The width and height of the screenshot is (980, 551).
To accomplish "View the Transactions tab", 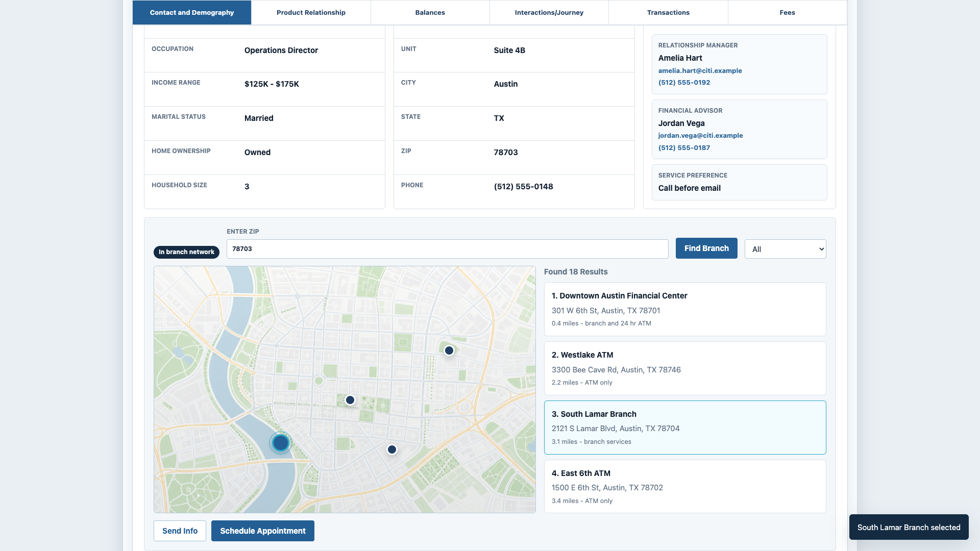I will 668,12.
